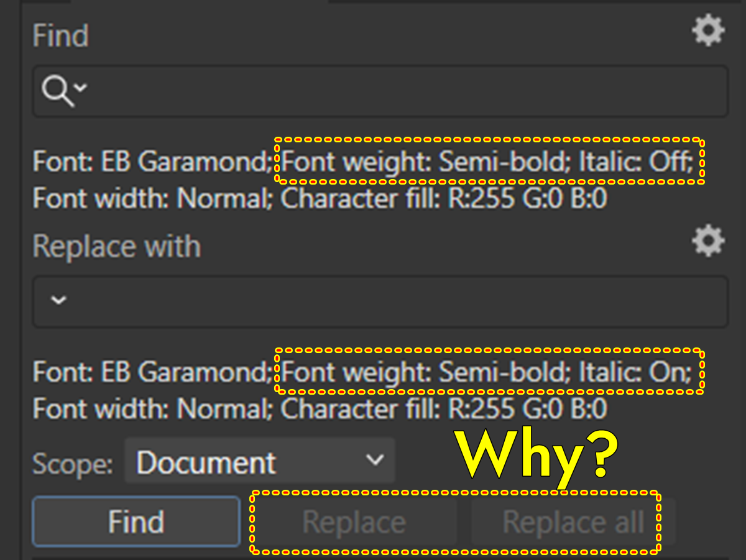
Task: Click the Find panel heading label
Action: tap(60, 35)
